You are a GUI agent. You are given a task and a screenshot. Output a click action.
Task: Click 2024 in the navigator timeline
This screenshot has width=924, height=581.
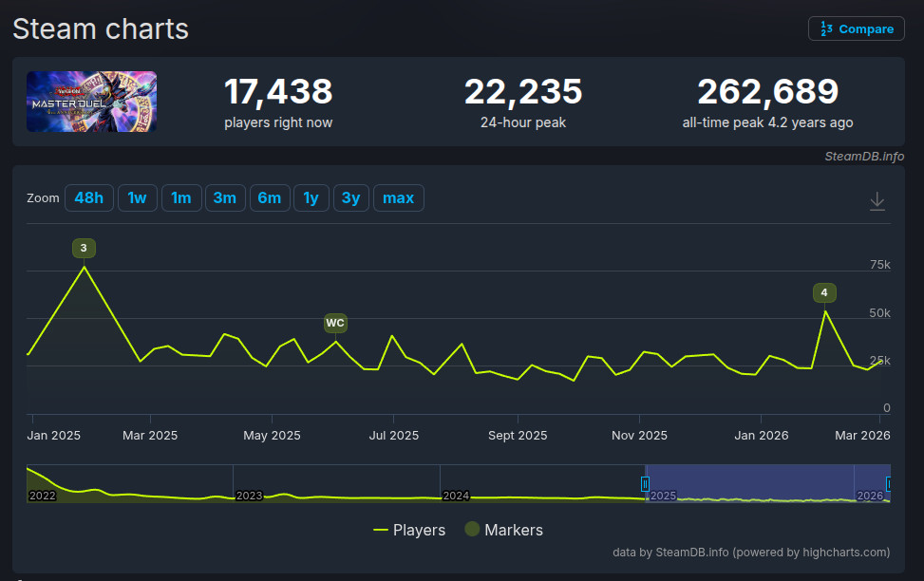click(x=456, y=496)
